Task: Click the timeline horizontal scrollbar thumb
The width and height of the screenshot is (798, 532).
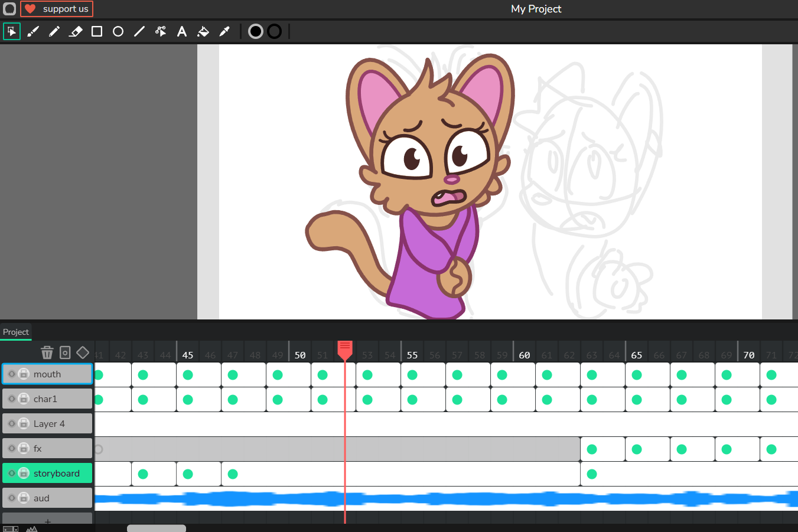Action: (x=157, y=528)
